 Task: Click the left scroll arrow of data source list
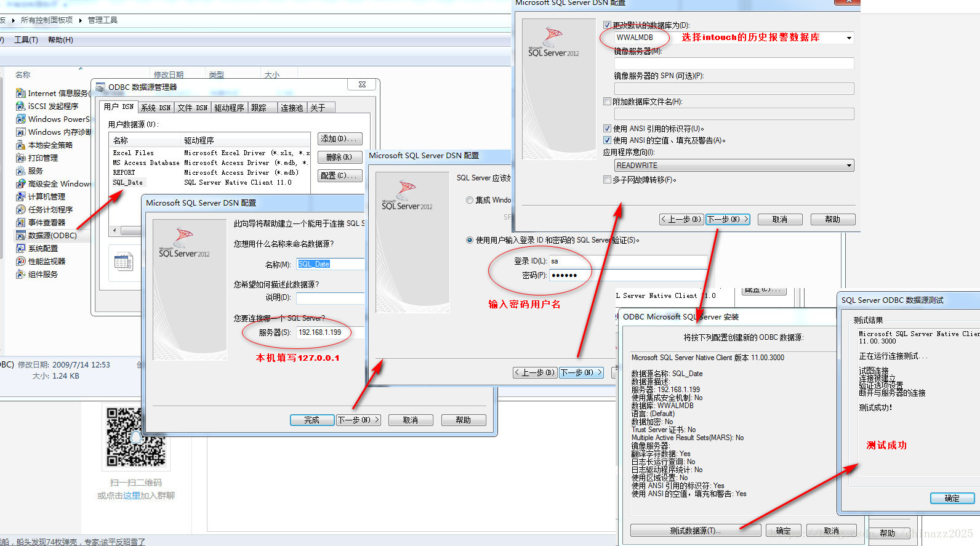tap(115, 231)
